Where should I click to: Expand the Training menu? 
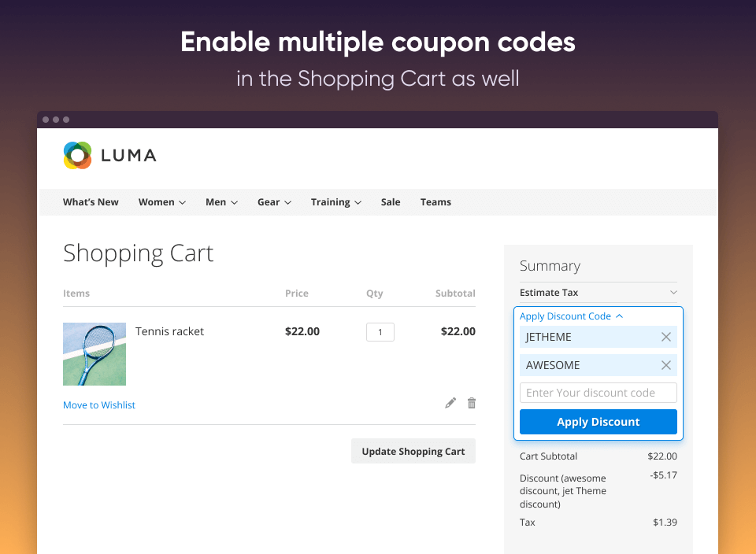tap(335, 201)
